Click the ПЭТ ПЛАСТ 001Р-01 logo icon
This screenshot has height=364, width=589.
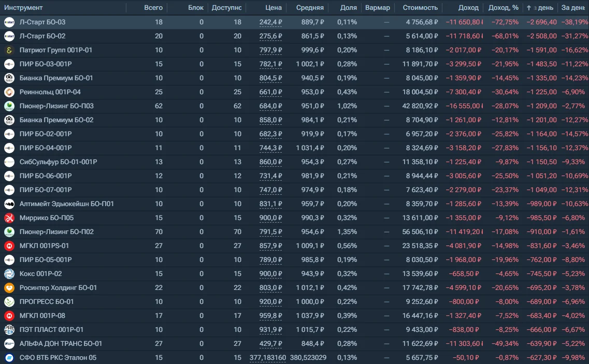[x=9, y=330]
